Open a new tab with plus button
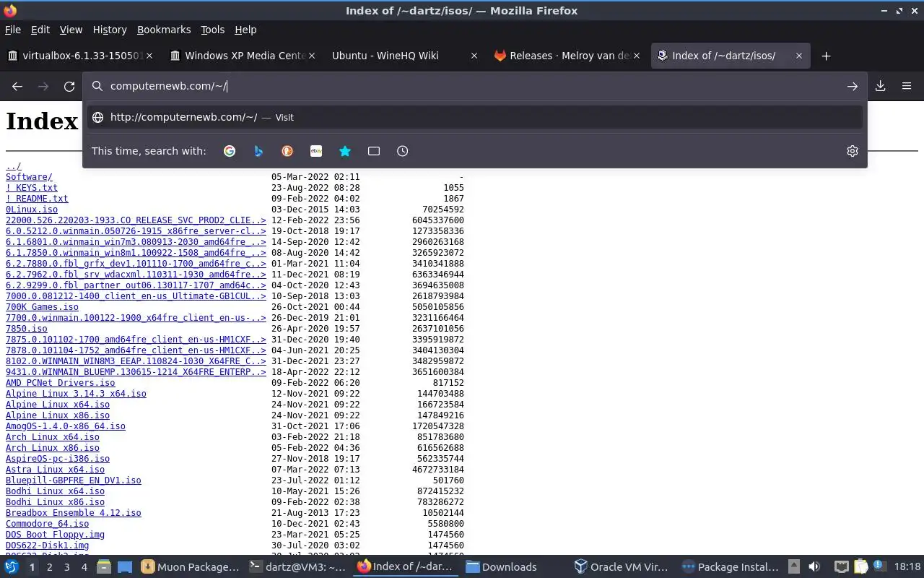The width and height of the screenshot is (924, 578). (827, 56)
